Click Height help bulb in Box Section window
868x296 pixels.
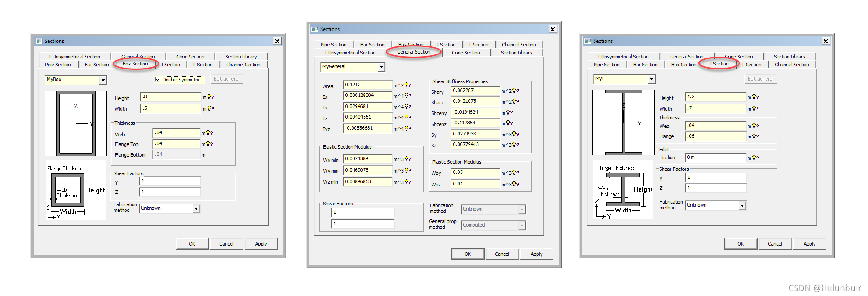pyautogui.click(x=211, y=97)
